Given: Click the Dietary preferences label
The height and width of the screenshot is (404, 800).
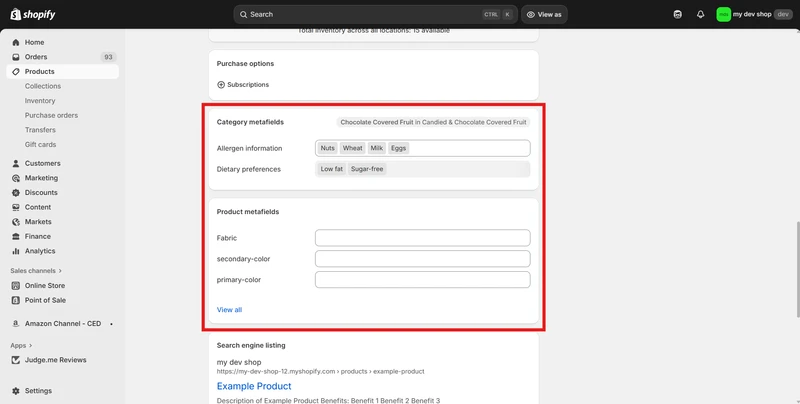Looking at the screenshot, I should pyautogui.click(x=248, y=169).
